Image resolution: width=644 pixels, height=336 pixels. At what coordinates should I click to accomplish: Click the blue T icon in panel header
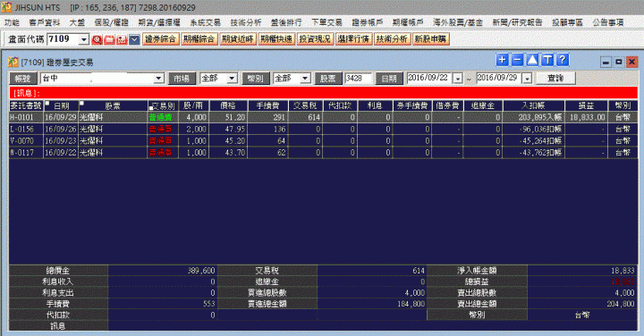coord(547,60)
